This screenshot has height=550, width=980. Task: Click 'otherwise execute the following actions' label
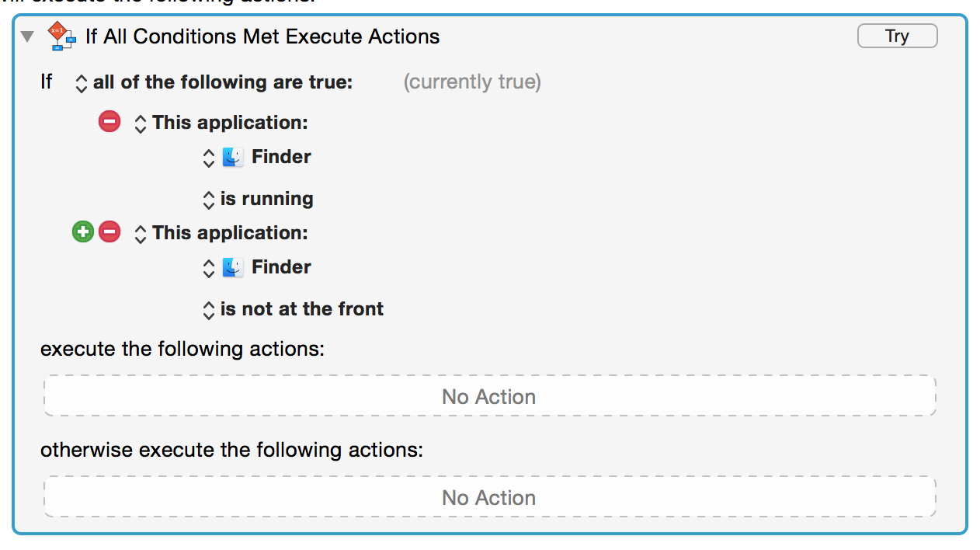pos(232,450)
